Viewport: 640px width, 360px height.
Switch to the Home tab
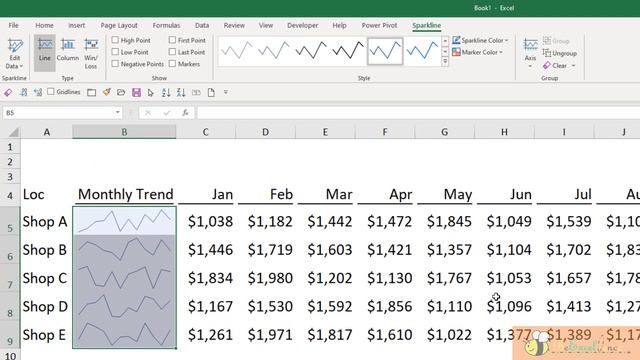coord(44,25)
